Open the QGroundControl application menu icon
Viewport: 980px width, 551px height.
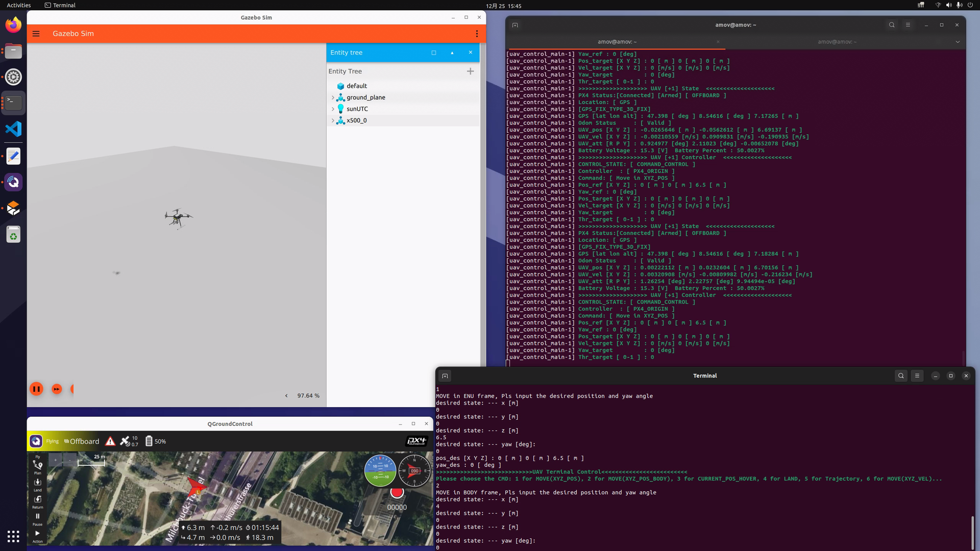(36, 441)
